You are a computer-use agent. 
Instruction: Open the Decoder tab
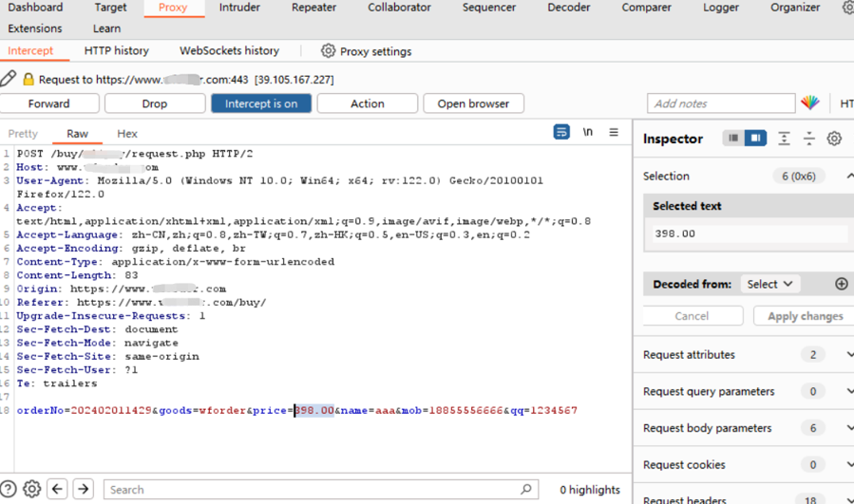[569, 8]
